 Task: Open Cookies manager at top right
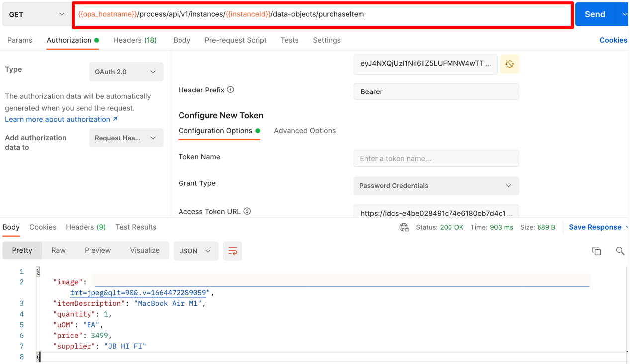613,40
